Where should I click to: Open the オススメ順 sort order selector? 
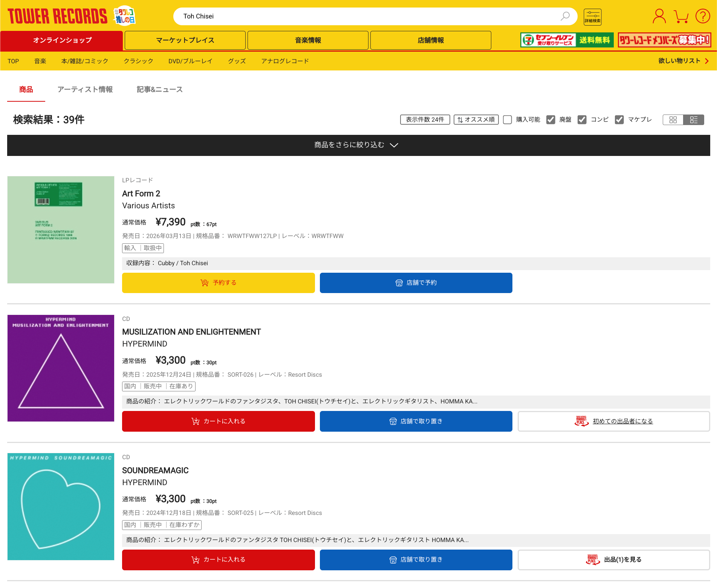(x=476, y=119)
